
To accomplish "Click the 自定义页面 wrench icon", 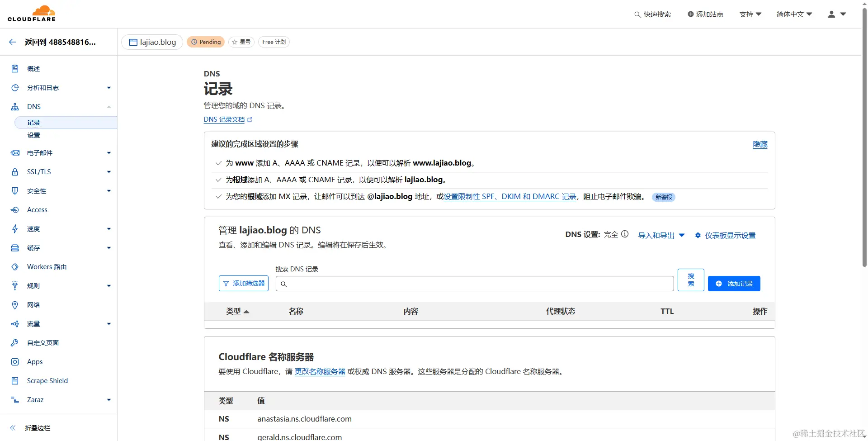I will pos(15,343).
